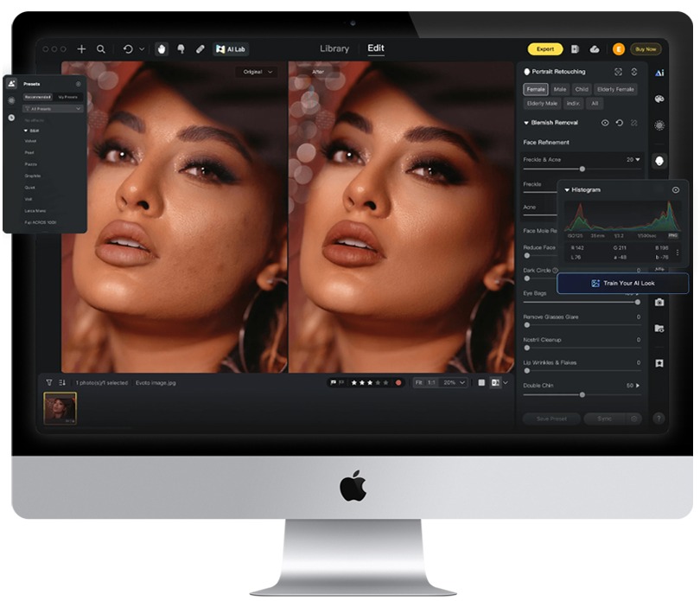700x601 pixels.
Task: Switch to the Library tab
Action: (x=334, y=48)
